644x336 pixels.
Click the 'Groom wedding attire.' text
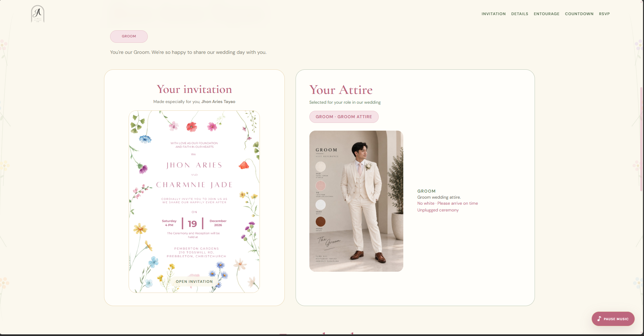(439, 197)
